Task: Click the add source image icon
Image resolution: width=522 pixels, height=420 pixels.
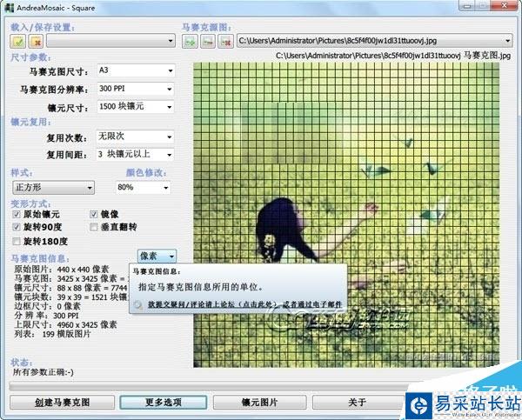Action: (190, 41)
